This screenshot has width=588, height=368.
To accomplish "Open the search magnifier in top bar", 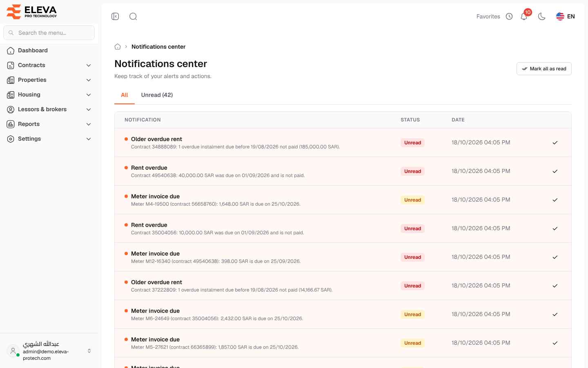I will (133, 16).
